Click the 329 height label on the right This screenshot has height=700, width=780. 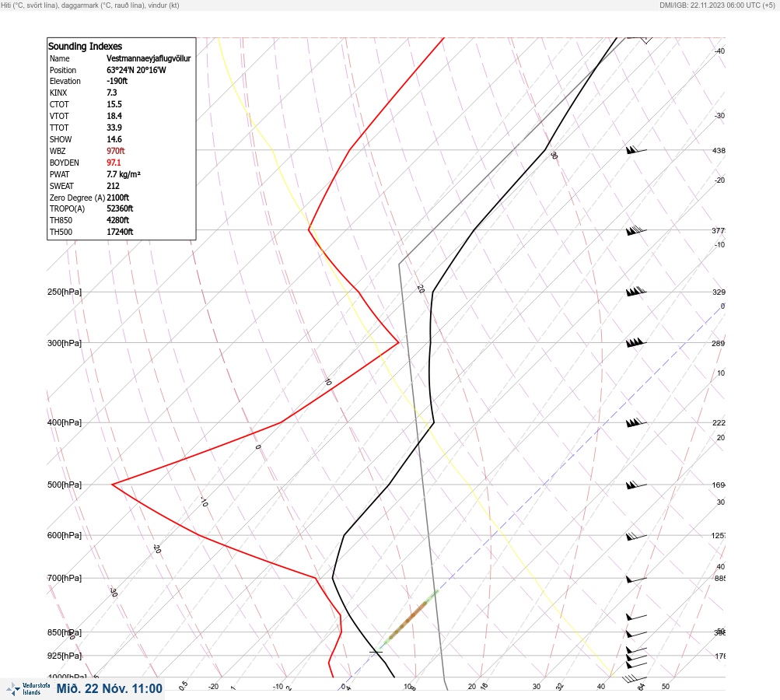pyautogui.click(x=719, y=292)
